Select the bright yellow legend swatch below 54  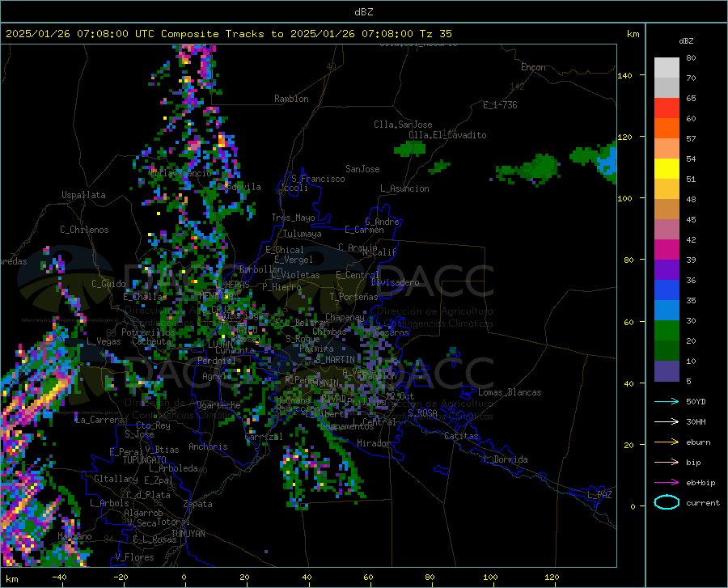(x=667, y=169)
